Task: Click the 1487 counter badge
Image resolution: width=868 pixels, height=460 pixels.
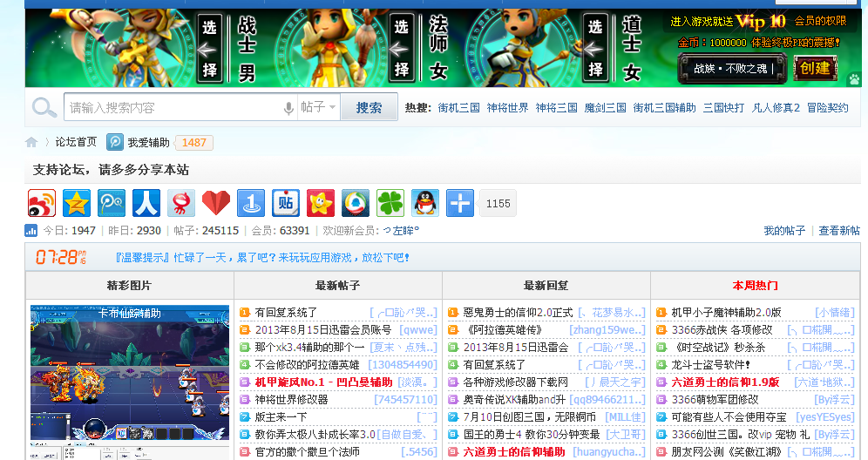Action: [x=193, y=143]
